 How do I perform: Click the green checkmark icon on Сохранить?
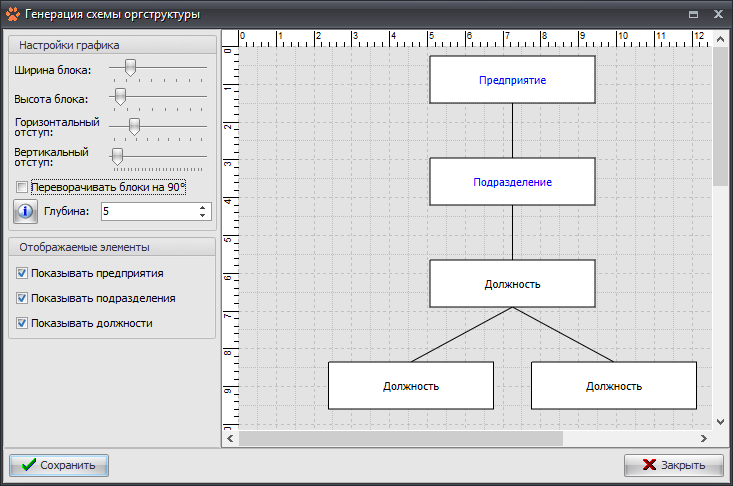(x=28, y=465)
